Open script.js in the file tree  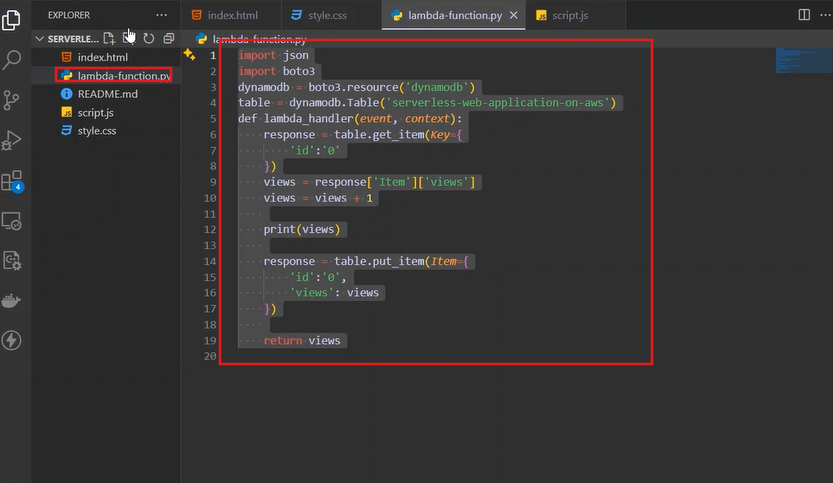click(x=106, y=113)
